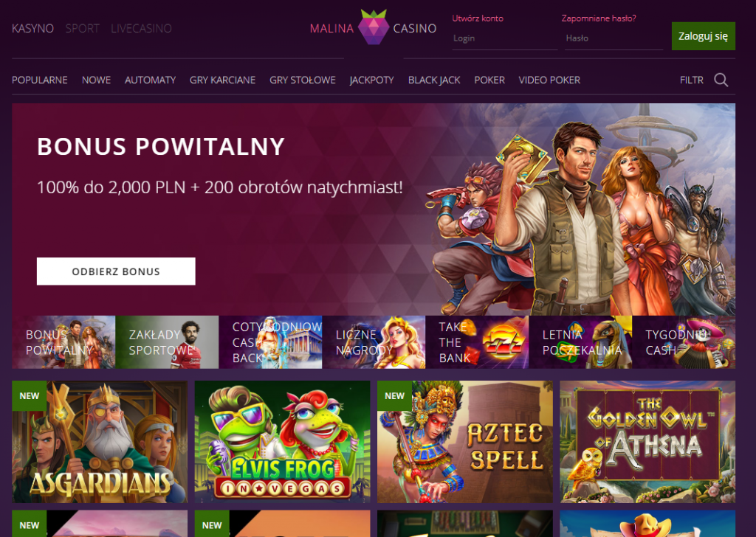Screen dimensions: 756x537
Task: Focus the Hasło password field
Action: point(614,38)
